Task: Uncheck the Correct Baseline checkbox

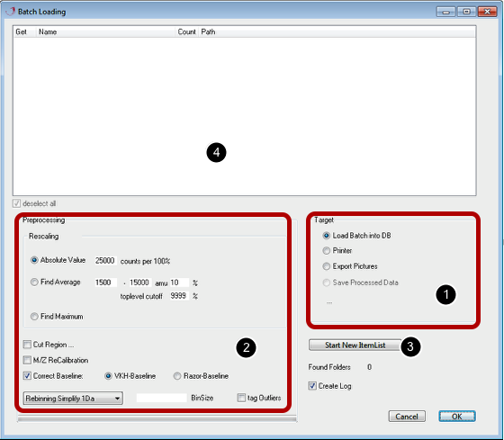Action: tap(27, 376)
